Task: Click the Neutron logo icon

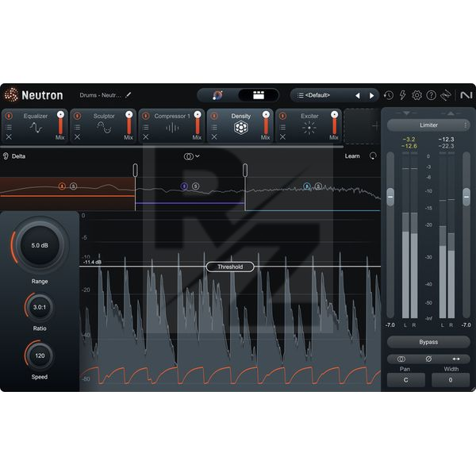Action: pyautogui.click(x=11, y=94)
